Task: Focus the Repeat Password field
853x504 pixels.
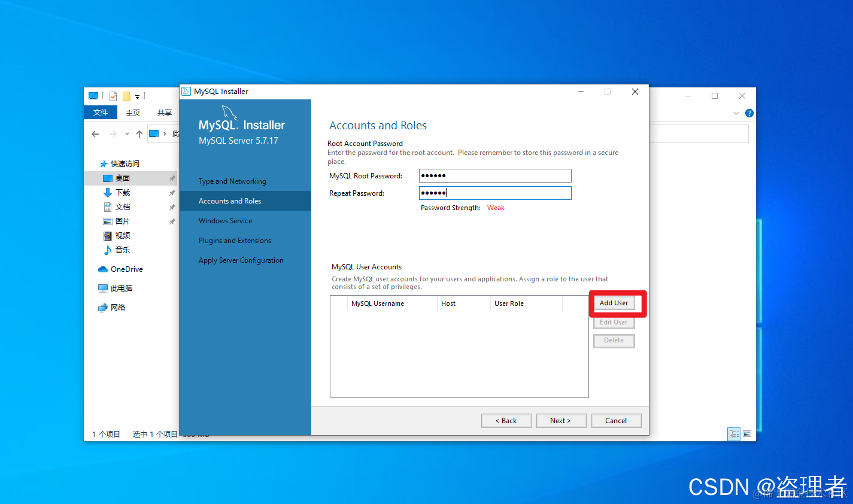Action: point(495,193)
